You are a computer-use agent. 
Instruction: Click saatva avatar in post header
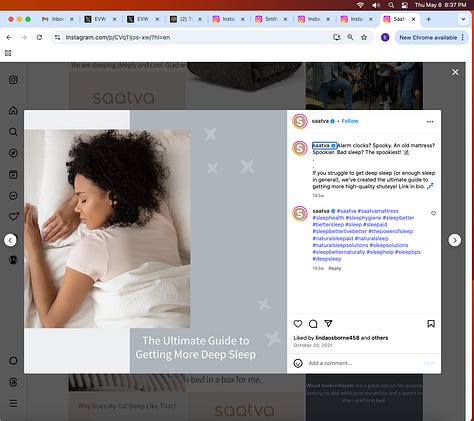click(x=300, y=121)
